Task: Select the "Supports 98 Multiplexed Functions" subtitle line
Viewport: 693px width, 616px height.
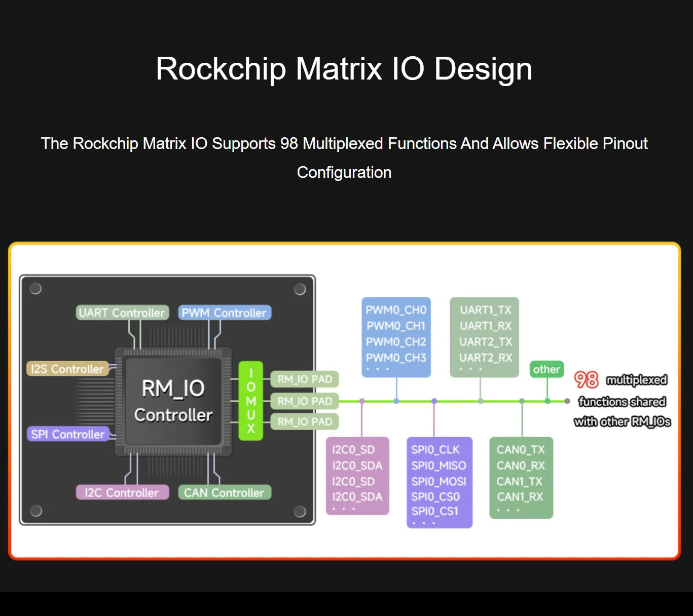Action: (x=344, y=143)
